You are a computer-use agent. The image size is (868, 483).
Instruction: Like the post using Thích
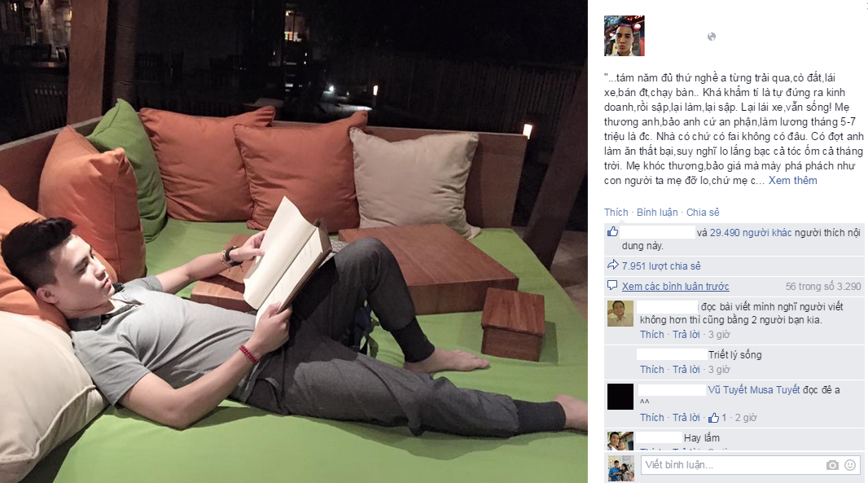pos(616,212)
